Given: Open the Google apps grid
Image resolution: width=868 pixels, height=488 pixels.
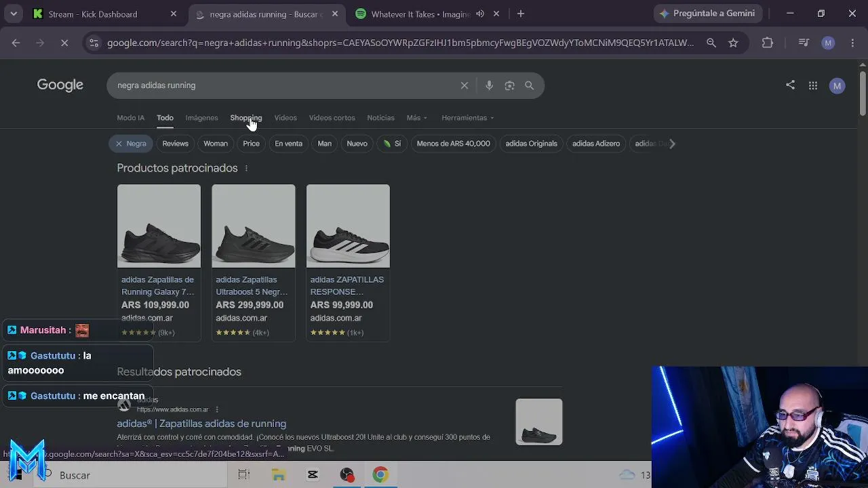Looking at the screenshot, I should tap(813, 85).
